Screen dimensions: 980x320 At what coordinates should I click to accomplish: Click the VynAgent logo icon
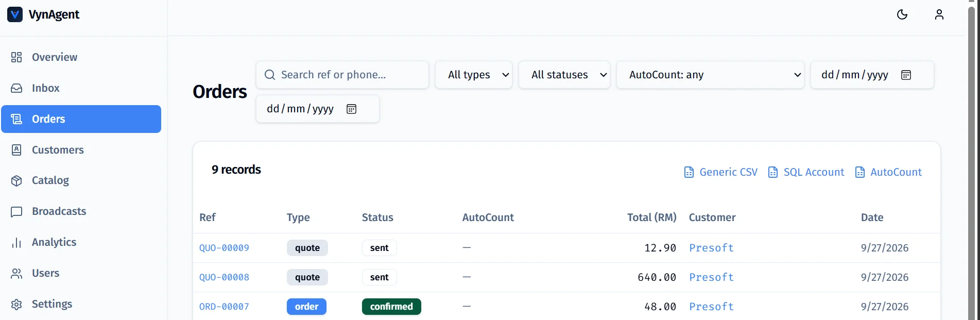pyautogui.click(x=15, y=14)
